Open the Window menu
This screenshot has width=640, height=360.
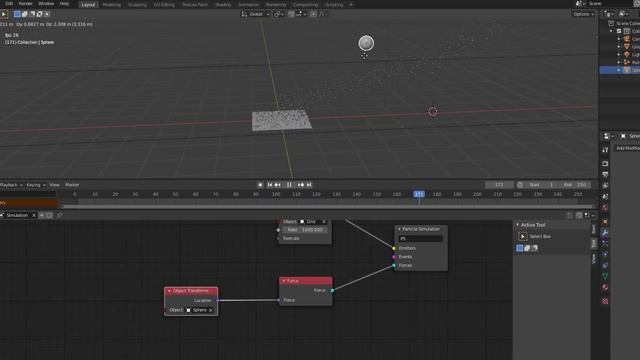[x=46, y=4]
